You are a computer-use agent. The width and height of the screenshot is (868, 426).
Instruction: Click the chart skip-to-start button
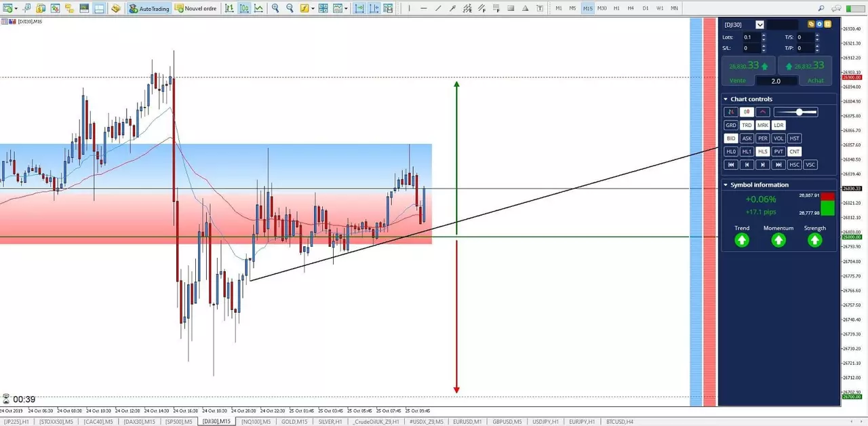[x=731, y=165]
